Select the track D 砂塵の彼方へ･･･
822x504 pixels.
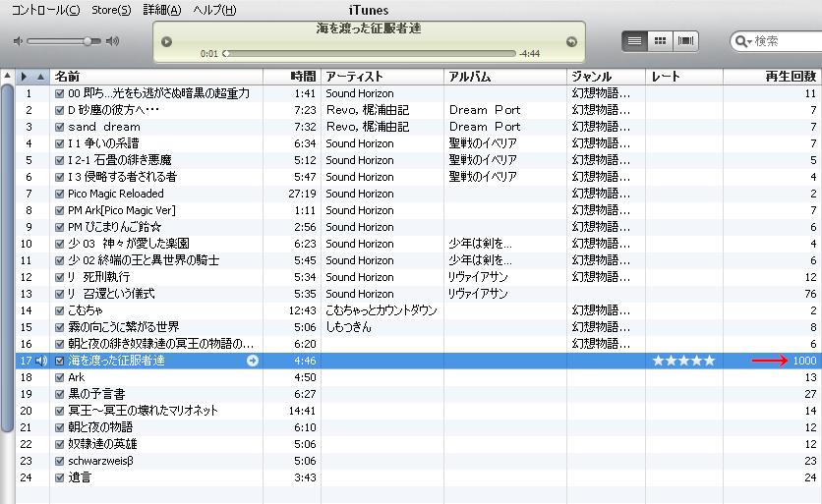click(x=113, y=110)
